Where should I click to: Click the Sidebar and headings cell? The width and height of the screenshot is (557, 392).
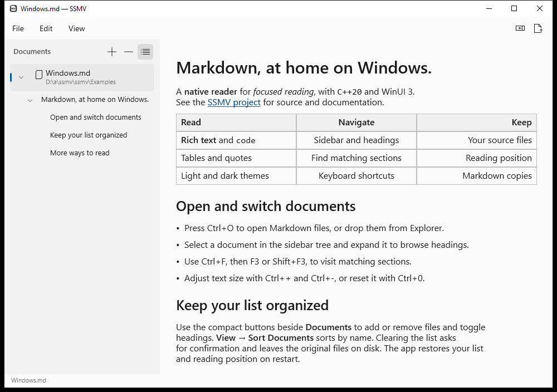356,140
